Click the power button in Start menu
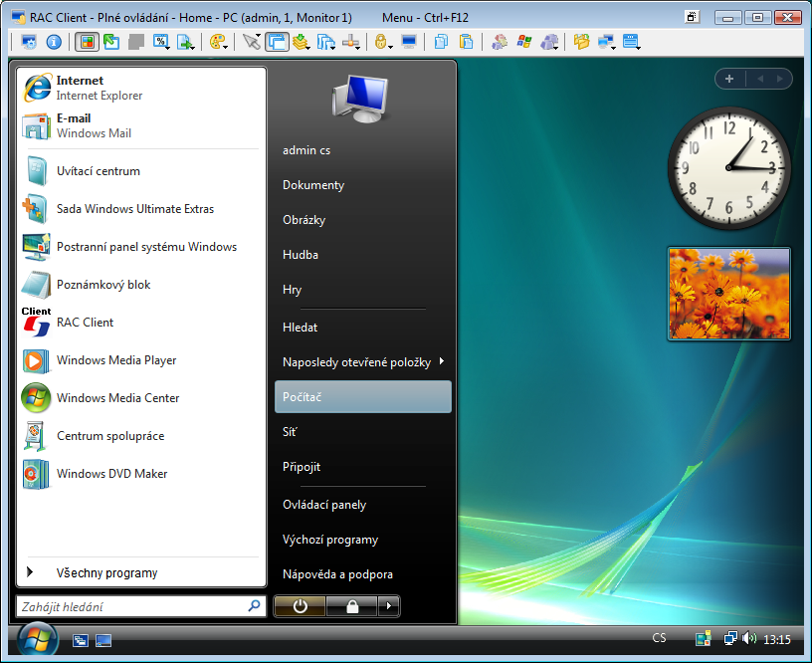812x663 pixels. pyautogui.click(x=300, y=606)
